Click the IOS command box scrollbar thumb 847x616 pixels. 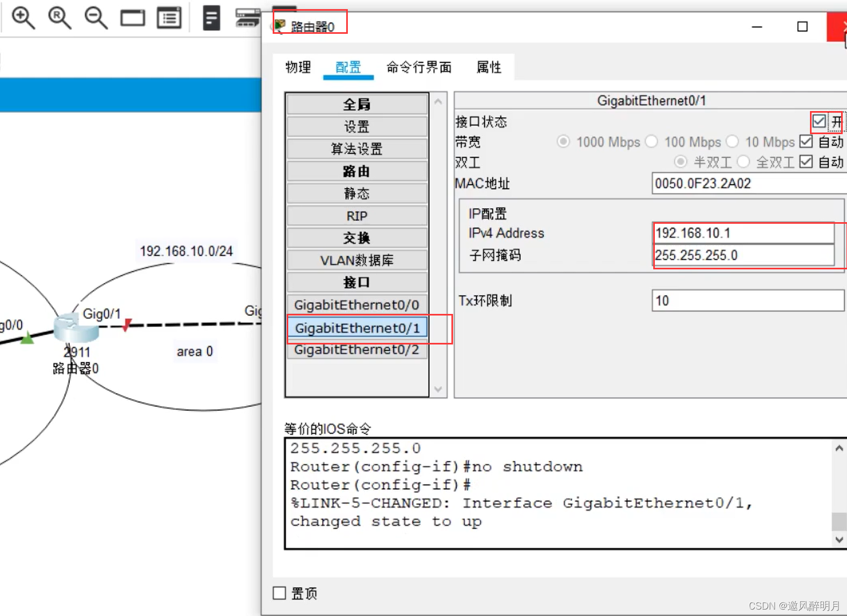839,522
